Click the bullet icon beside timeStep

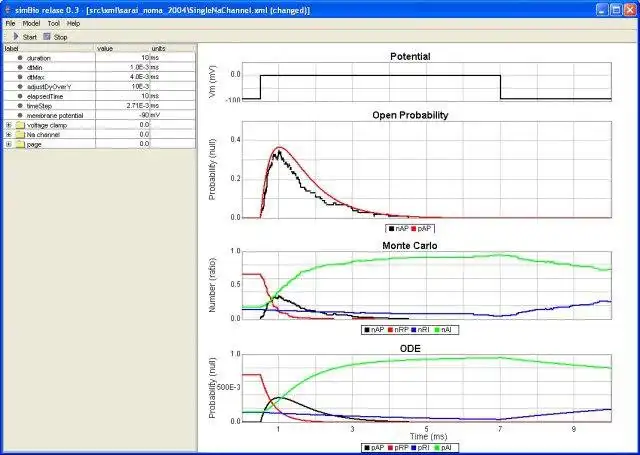(x=20, y=106)
